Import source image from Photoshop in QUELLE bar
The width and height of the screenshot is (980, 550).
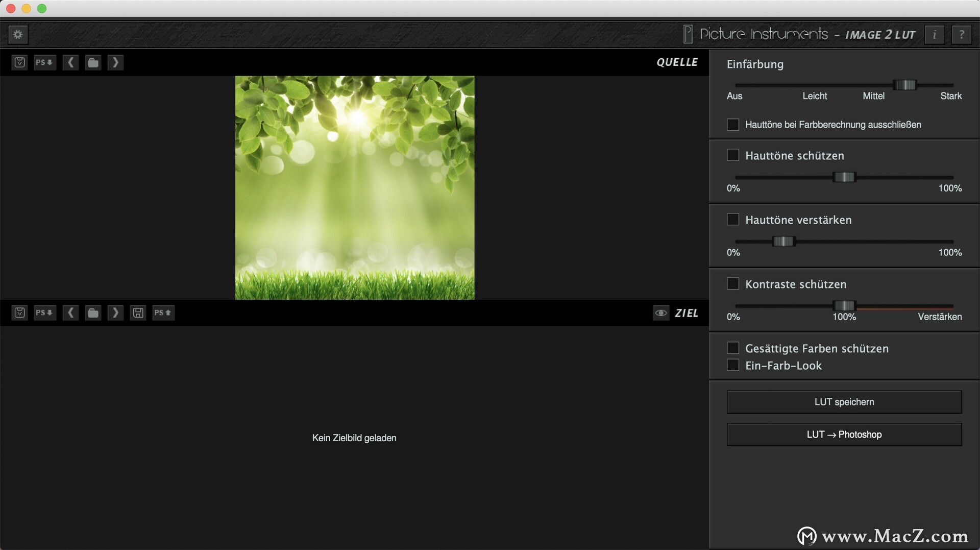click(44, 62)
